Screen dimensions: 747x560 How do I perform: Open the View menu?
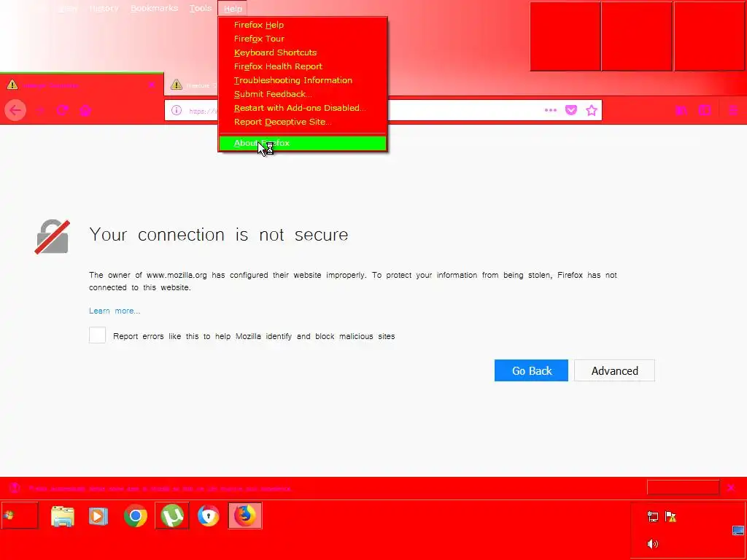pos(66,9)
